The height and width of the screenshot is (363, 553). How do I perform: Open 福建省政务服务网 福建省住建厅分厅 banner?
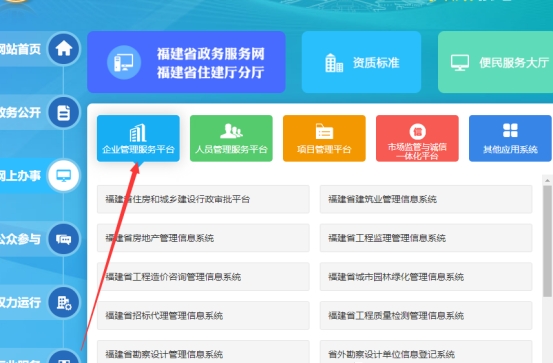click(187, 62)
